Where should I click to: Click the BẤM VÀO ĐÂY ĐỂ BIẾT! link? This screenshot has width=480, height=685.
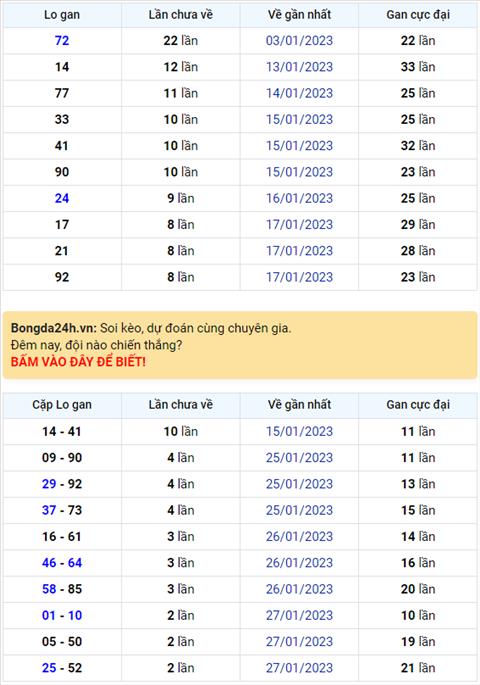pos(78,362)
